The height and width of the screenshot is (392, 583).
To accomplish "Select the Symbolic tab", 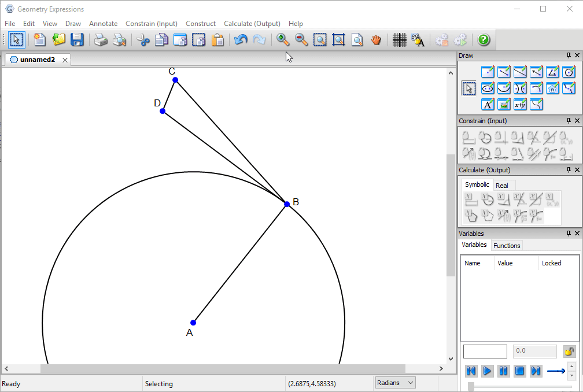I will 477,184.
